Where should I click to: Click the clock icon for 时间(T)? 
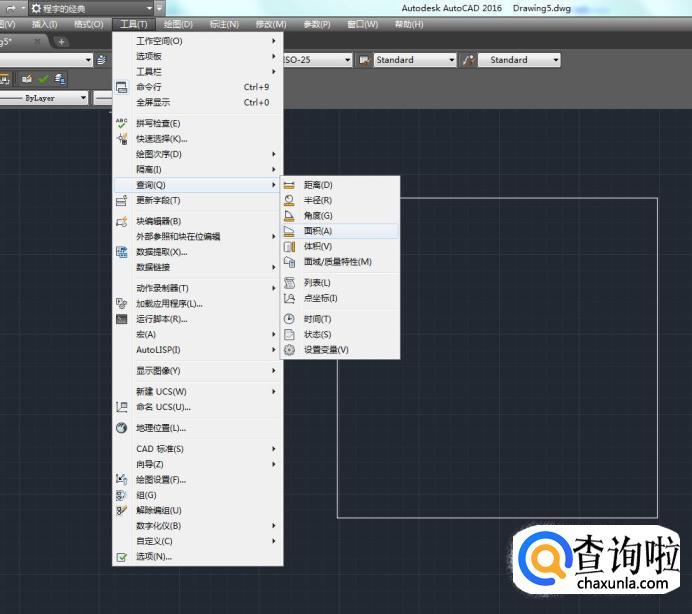point(289,319)
